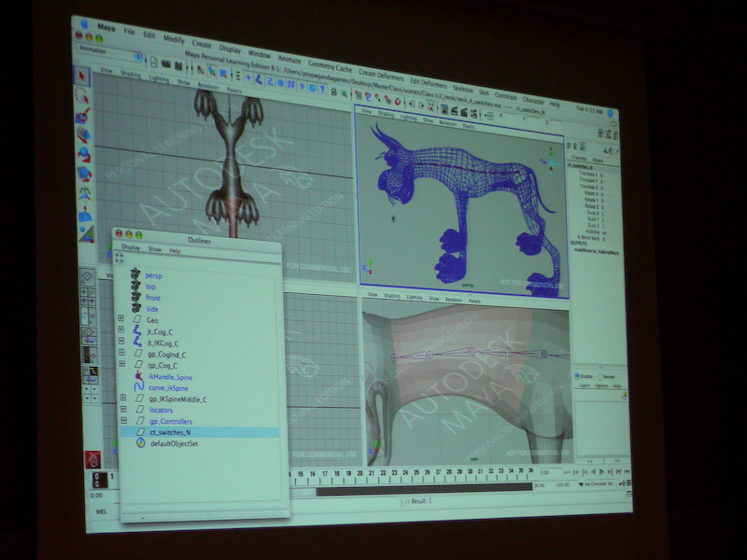The image size is (747, 560).
Task: Click the Channels menu in Channel Box
Action: click(578, 158)
